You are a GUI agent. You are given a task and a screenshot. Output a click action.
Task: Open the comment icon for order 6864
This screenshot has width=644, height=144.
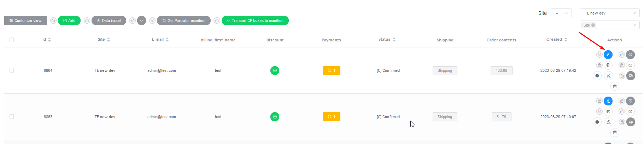[630, 54]
